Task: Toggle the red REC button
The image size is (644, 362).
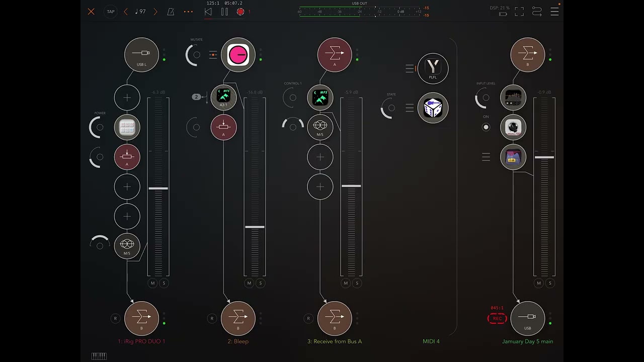Action: point(497,318)
